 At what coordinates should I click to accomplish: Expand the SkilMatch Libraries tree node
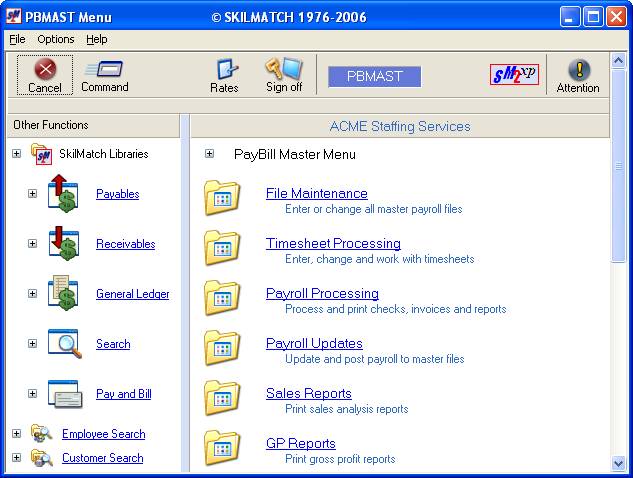[16, 154]
